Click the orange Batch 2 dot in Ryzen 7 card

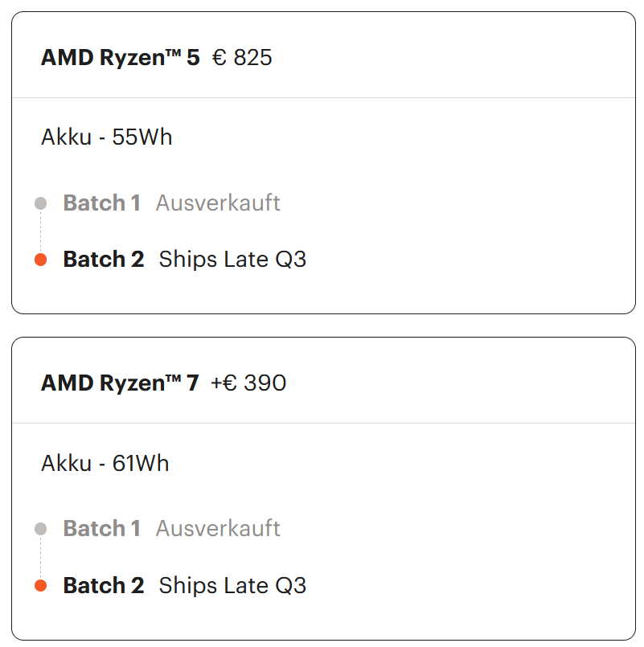tap(41, 586)
